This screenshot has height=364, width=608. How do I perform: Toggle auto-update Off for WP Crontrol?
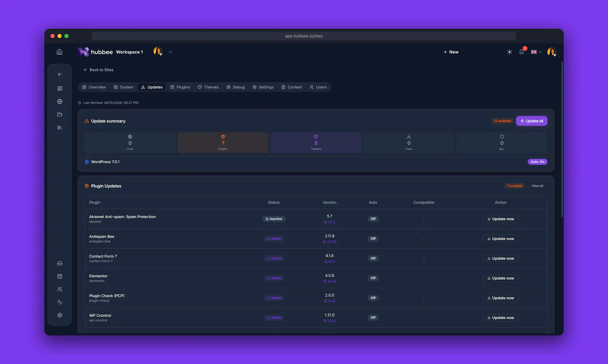click(x=373, y=318)
